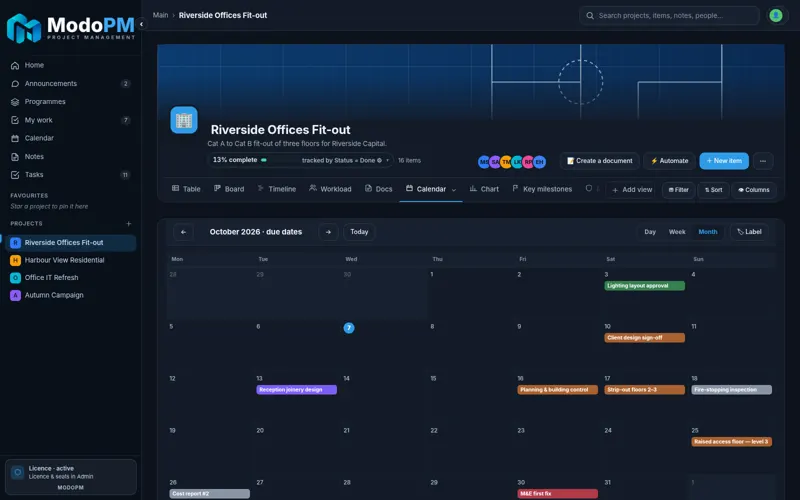Open Tasks in the sidebar
The height and width of the screenshot is (500, 800).
[x=70, y=174]
